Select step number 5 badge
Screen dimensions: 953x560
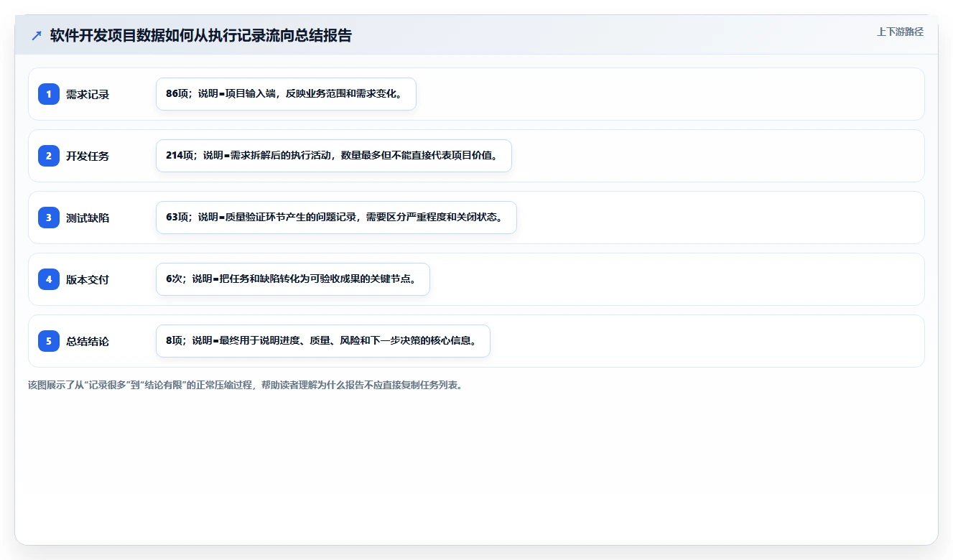pyautogui.click(x=49, y=341)
